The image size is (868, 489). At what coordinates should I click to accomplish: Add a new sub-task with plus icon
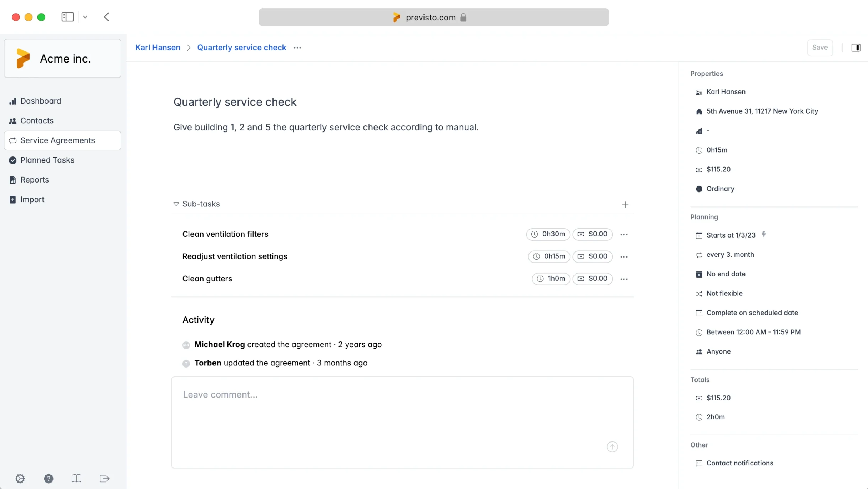click(x=625, y=205)
